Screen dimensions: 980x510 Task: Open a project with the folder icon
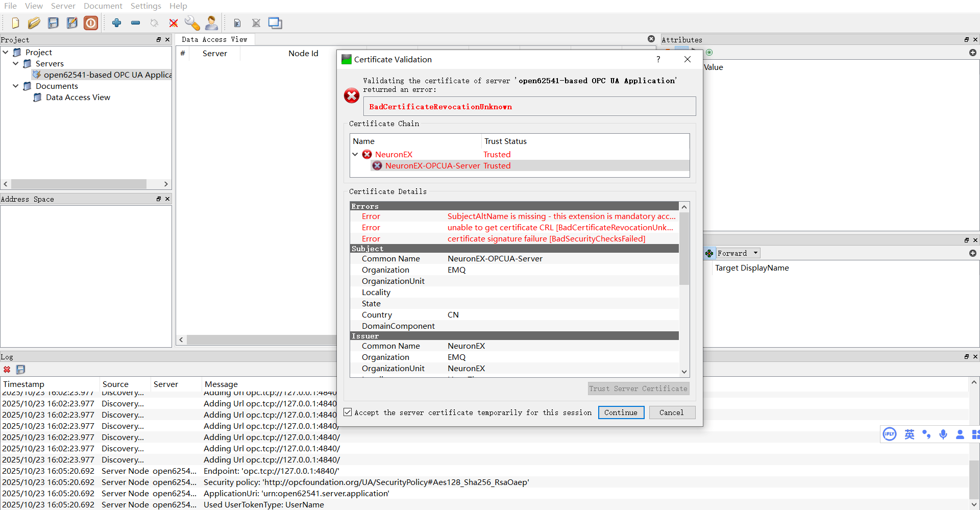click(x=34, y=23)
